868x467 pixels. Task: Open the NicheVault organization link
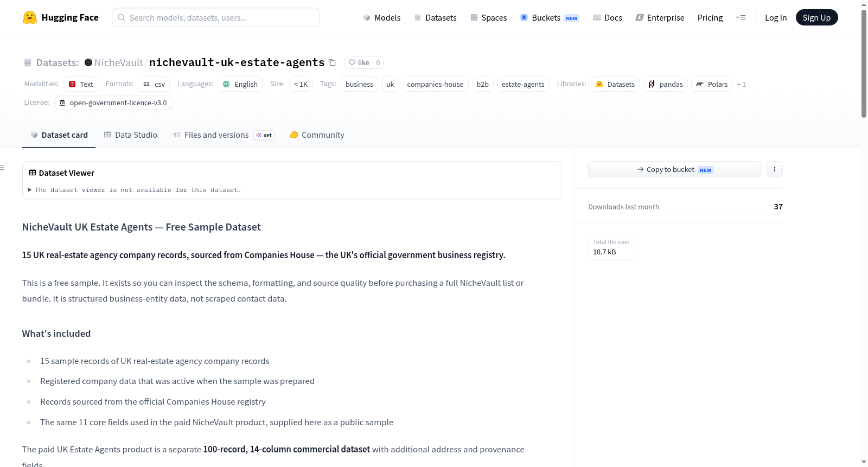pos(119,62)
